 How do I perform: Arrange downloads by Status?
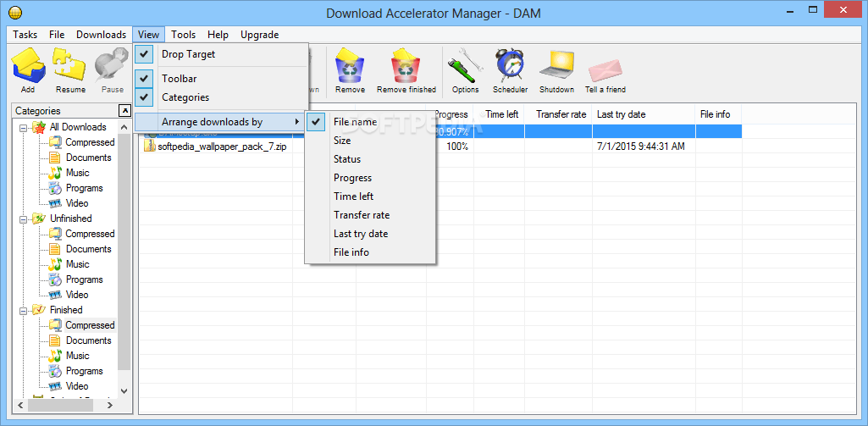click(370, 159)
